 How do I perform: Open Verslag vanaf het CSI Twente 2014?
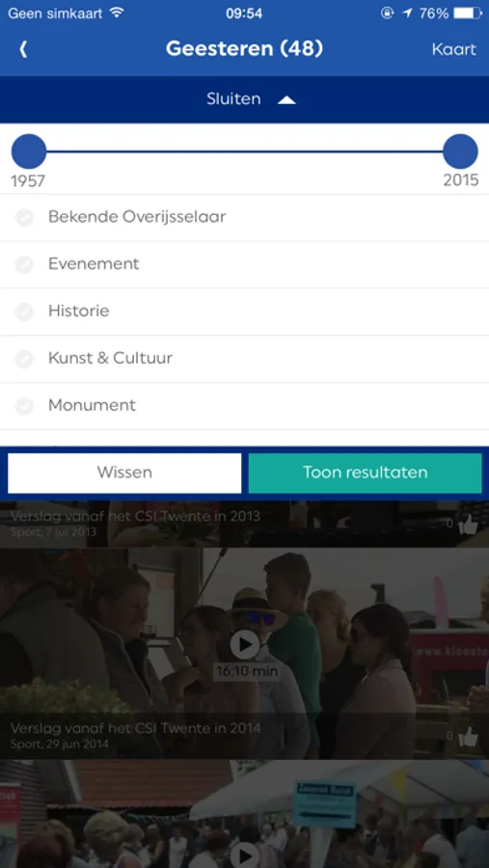point(135,727)
